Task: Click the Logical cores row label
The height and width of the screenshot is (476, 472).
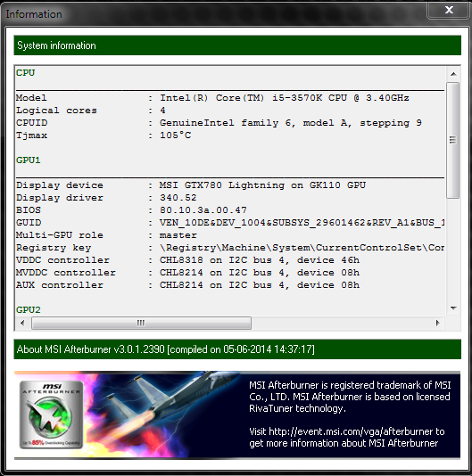Action: [x=56, y=111]
